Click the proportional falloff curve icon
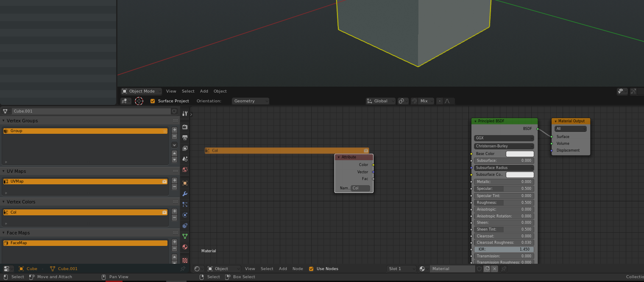The height and width of the screenshot is (282, 644). tap(449, 101)
